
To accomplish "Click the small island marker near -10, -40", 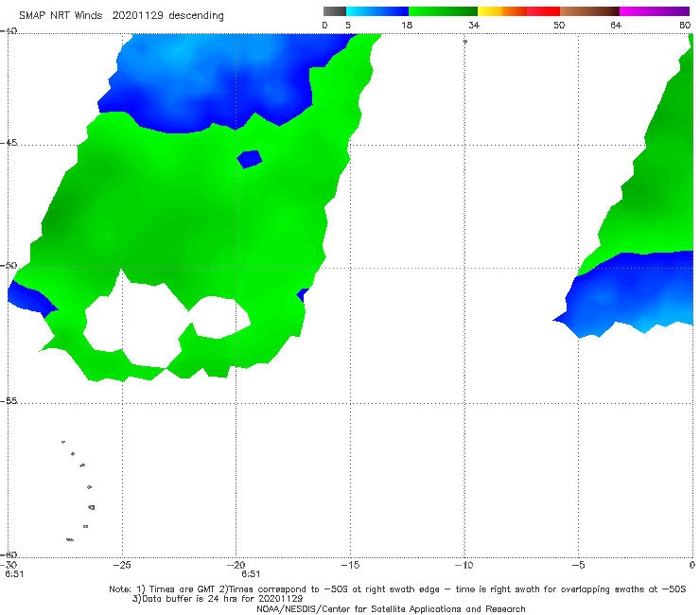I will pyautogui.click(x=464, y=42).
